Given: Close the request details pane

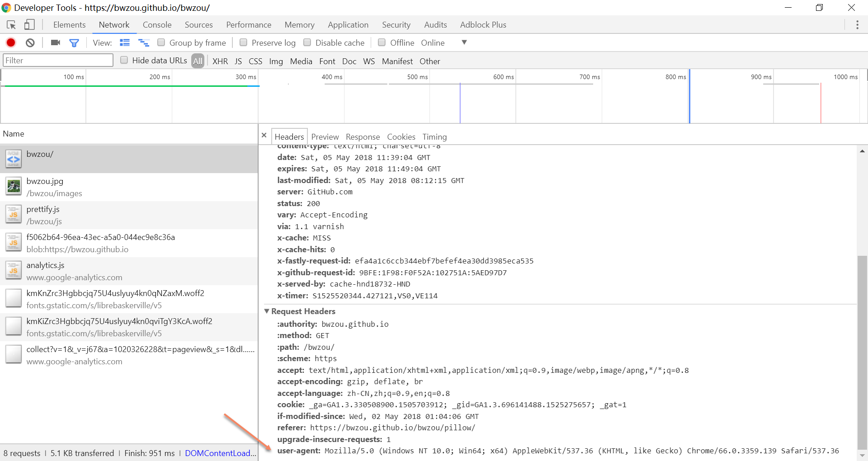Looking at the screenshot, I should 264,135.
